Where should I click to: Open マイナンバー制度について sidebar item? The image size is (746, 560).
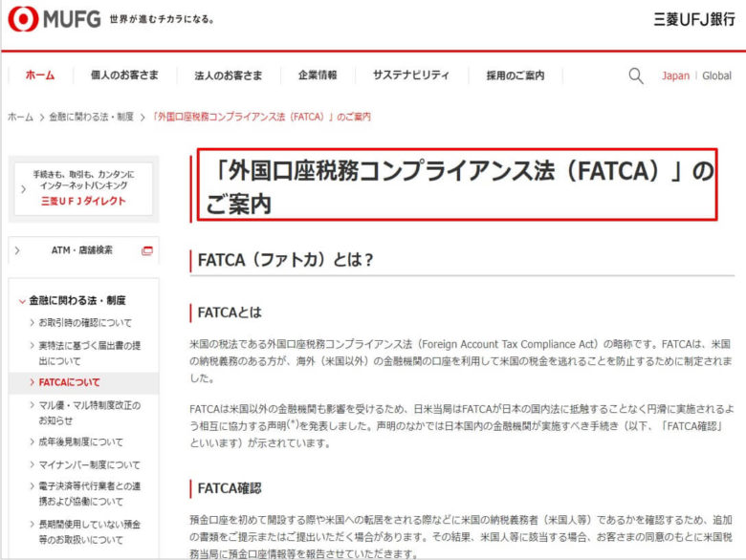click(90, 465)
